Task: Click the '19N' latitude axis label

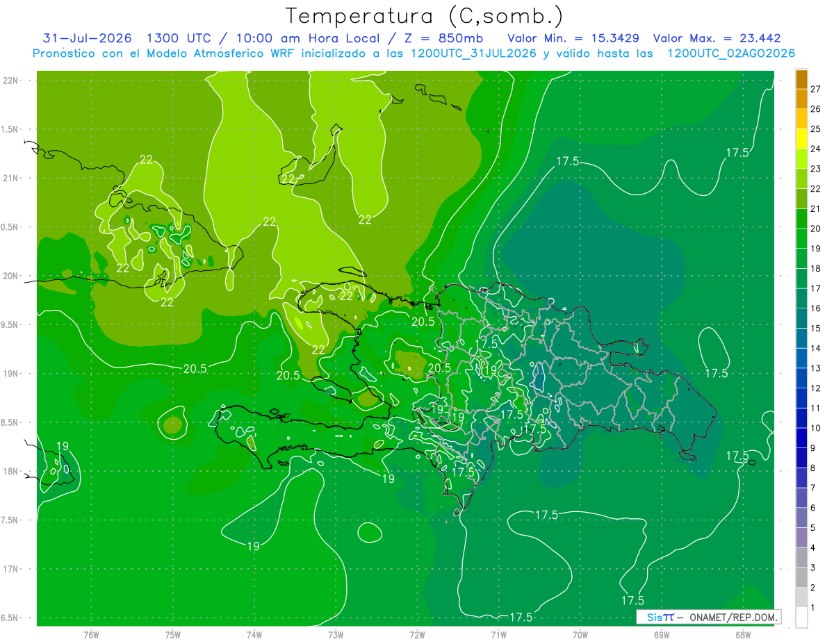Action: pyautogui.click(x=12, y=374)
